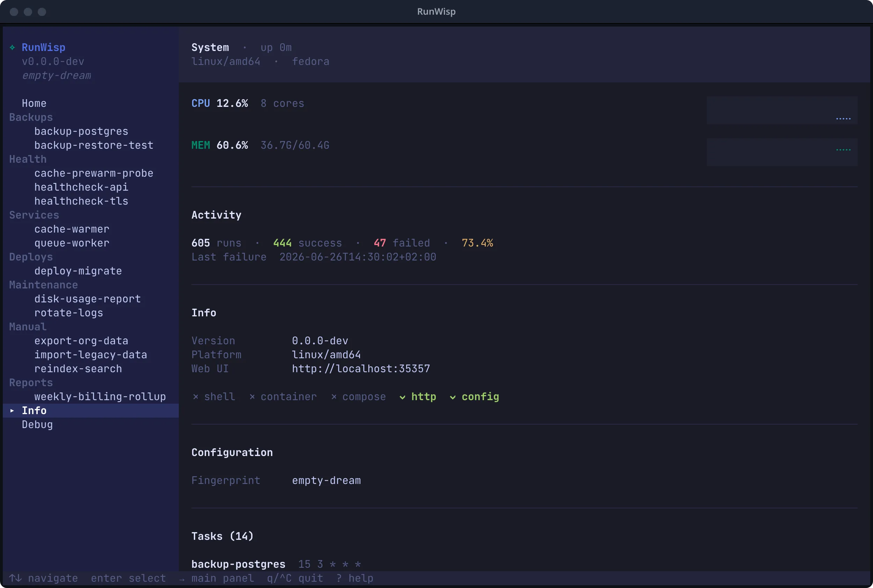
Task: Click the 36.7G/60.4G memory figure
Action: point(295,145)
